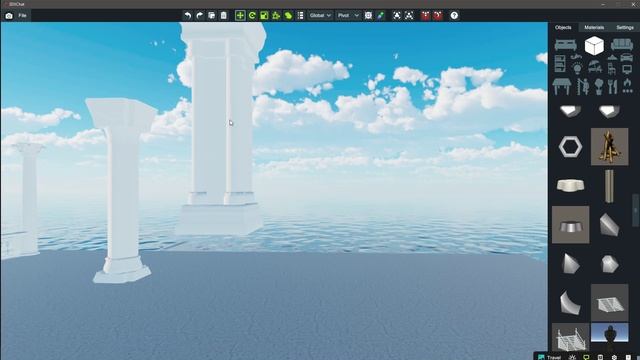Switch to the Objects tab
This screenshot has height=360, width=640.
563,27
